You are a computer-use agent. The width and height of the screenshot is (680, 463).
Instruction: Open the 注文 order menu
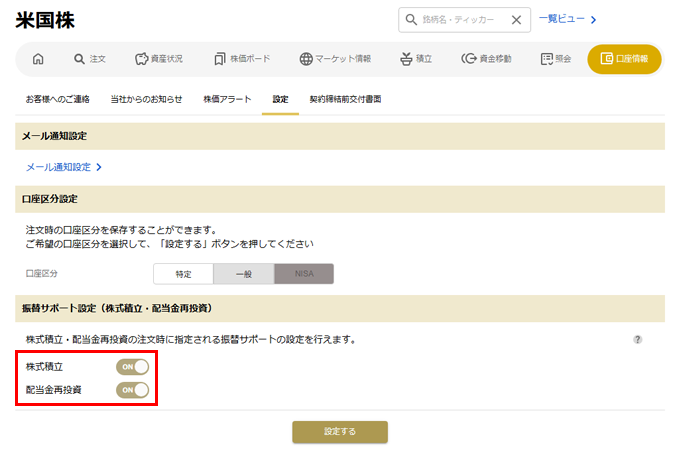tap(89, 59)
